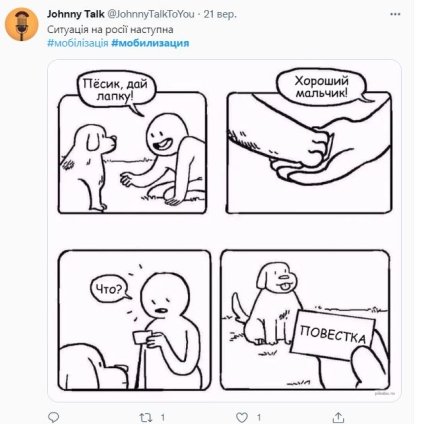
Task: Click tweet text 'Ситуація на росії наступна'
Action: tap(110, 29)
